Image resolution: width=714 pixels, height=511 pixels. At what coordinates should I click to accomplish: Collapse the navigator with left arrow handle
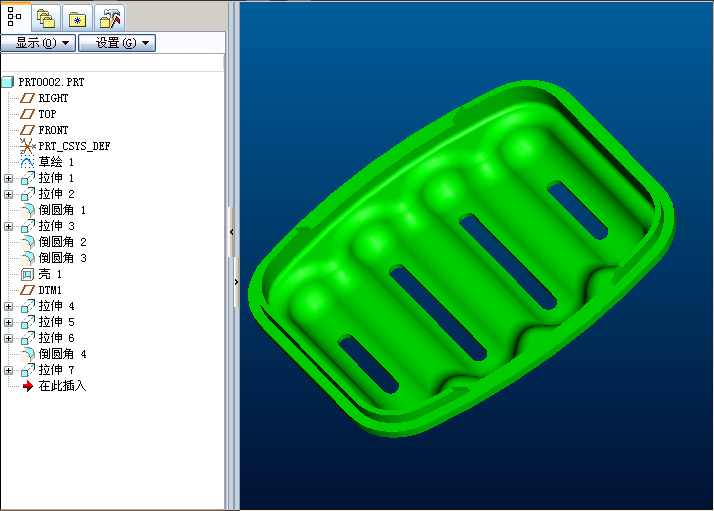(x=231, y=232)
